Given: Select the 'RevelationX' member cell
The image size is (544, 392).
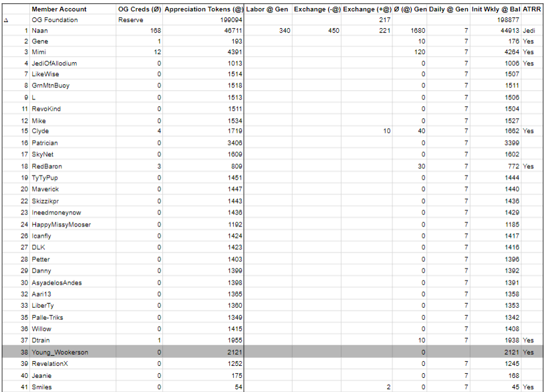Looking at the screenshot, I should [x=50, y=364].
